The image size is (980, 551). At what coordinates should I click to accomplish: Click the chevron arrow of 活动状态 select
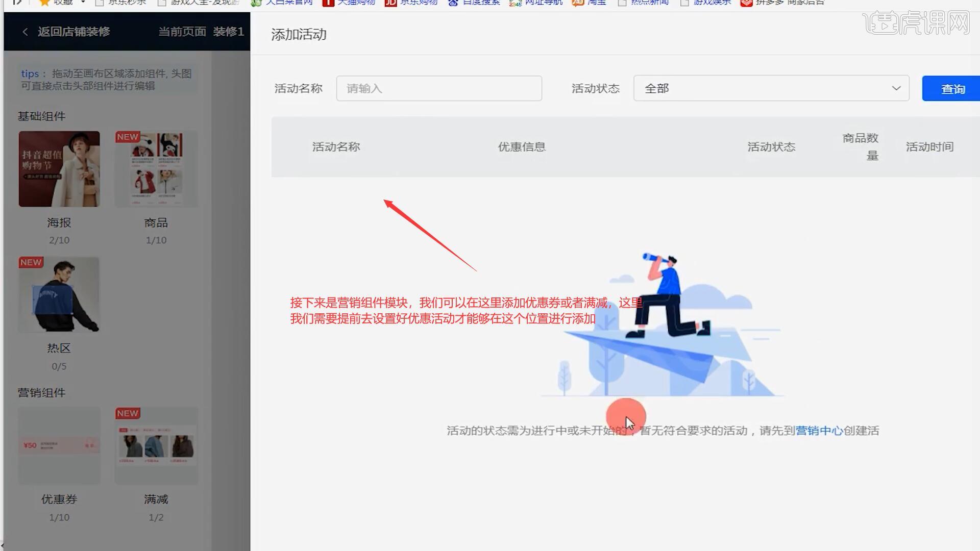(x=896, y=88)
